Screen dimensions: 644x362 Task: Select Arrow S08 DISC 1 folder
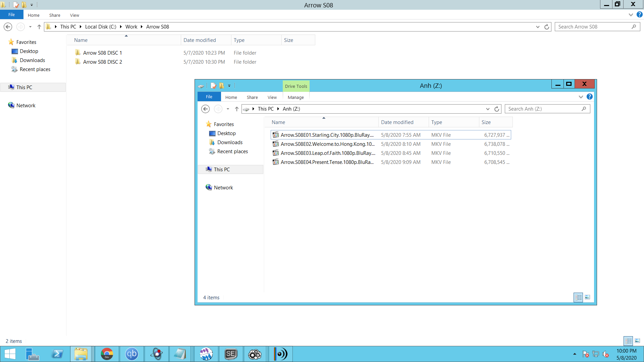(102, 53)
